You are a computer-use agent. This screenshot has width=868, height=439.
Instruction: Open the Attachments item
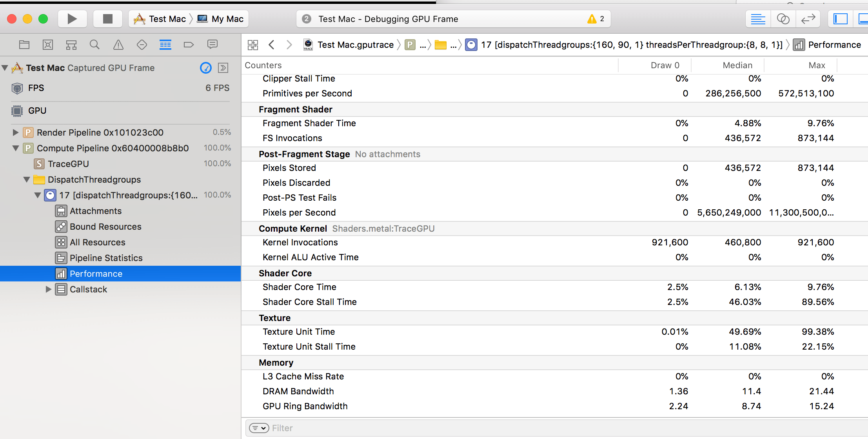(120, 211)
